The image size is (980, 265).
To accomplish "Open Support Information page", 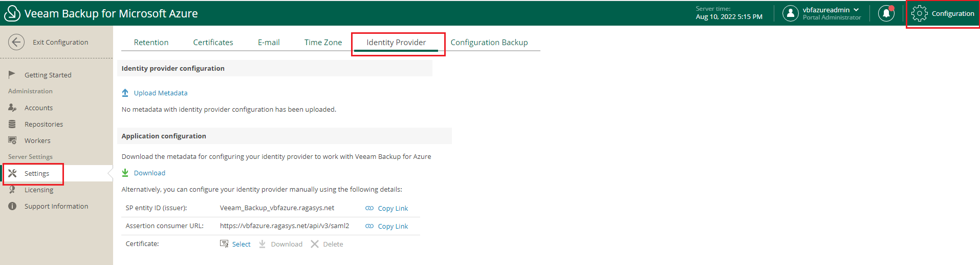I will pyautogui.click(x=56, y=206).
